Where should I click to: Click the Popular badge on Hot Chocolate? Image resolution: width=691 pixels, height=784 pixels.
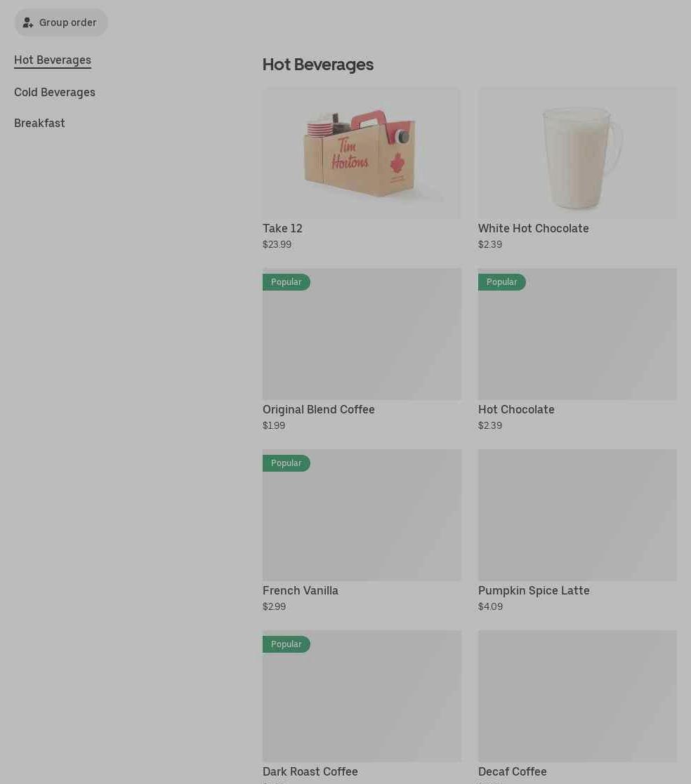point(502,282)
